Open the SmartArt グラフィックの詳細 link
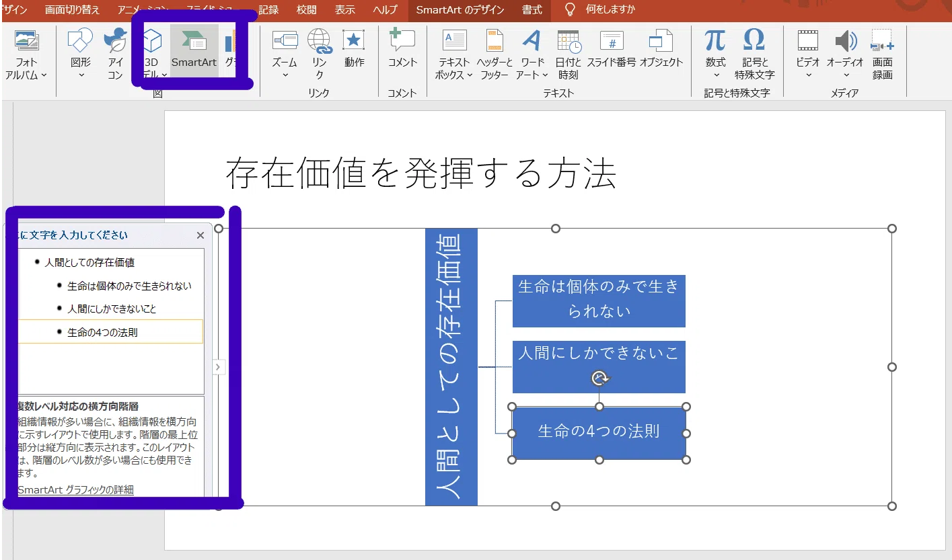 [75, 489]
